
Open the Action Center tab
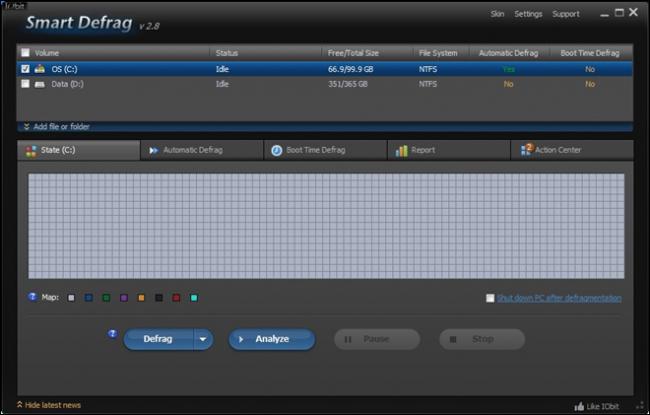[x=572, y=150]
